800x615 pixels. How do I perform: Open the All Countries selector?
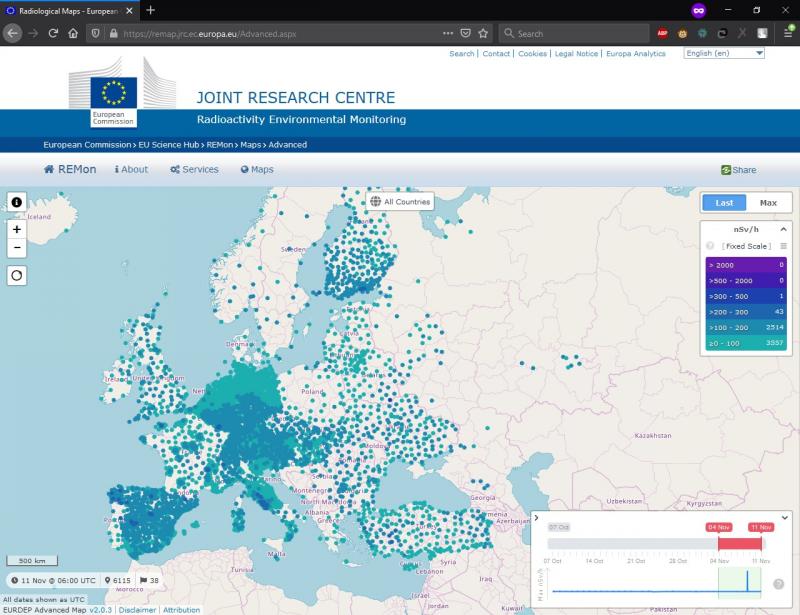400,202
